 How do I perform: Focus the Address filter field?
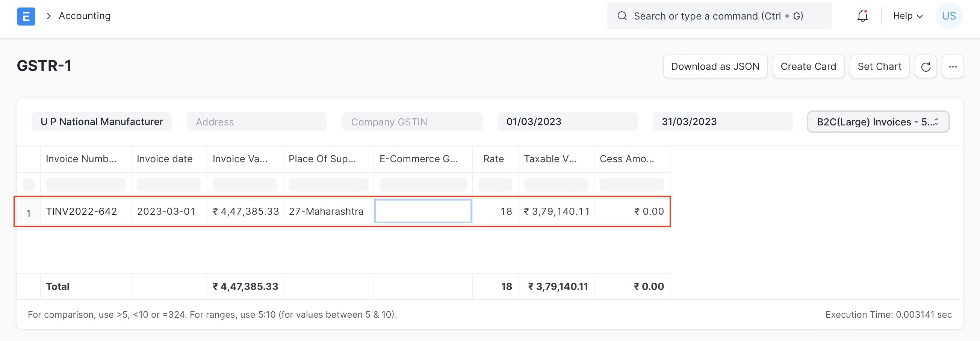(257, 122)
